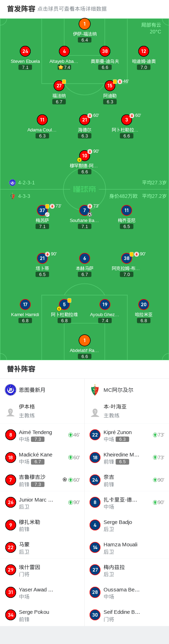The image size is (169, 644).
Task: Click 恩图曼新月 team crest logo
Action: (10, 390)
